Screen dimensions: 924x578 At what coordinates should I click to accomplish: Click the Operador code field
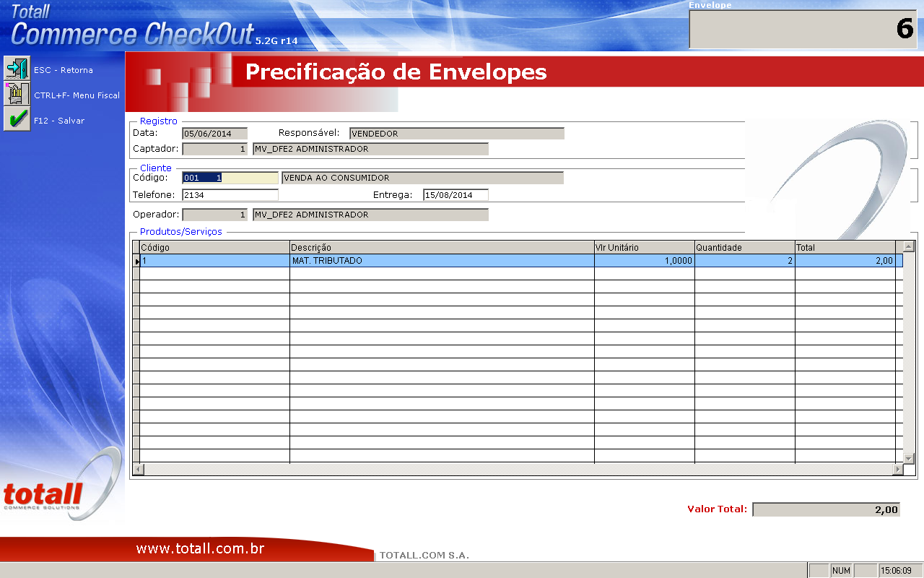[x=215, y=215]
